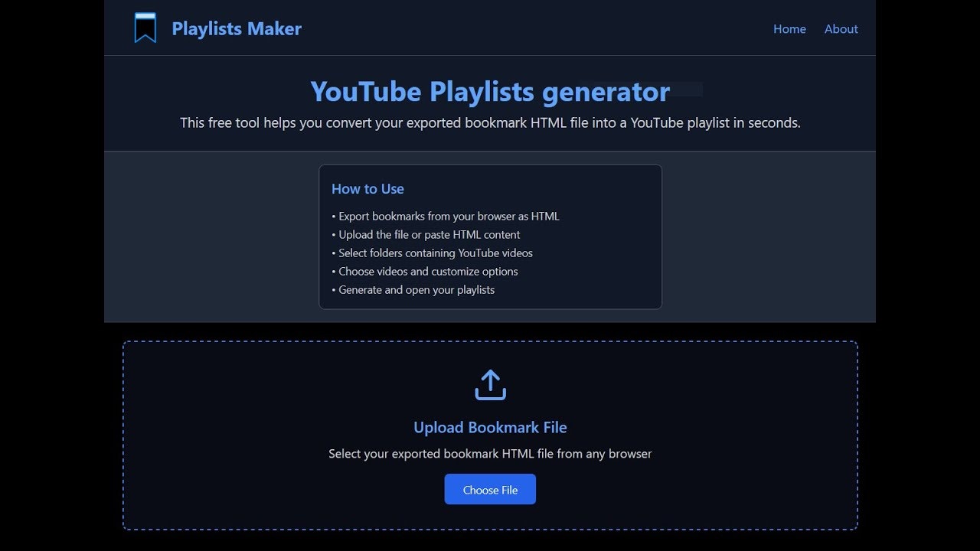Click the upload symbol above Upload Bookmark File
Screen dimensions: 980x551
[x=490, y=385]
